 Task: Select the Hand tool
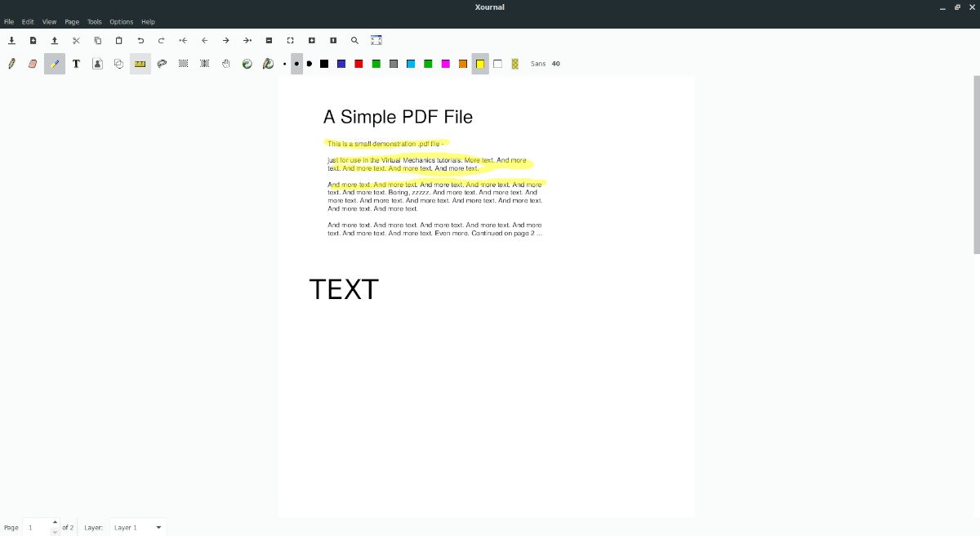226,64
